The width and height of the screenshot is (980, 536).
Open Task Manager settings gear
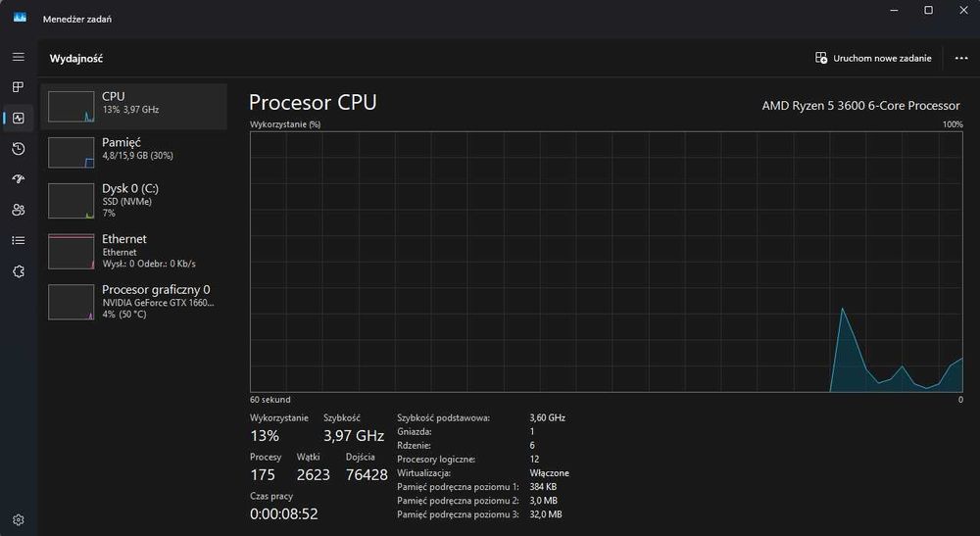[18, 519]
